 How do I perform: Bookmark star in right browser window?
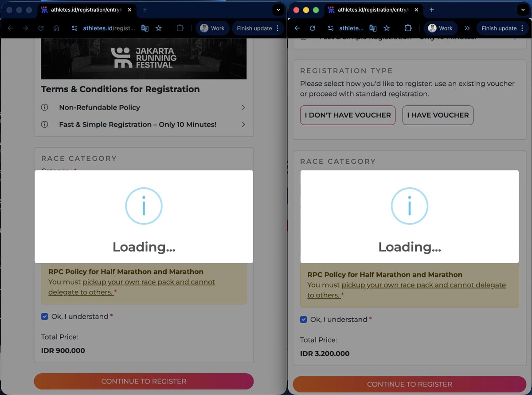click(387, 28)
